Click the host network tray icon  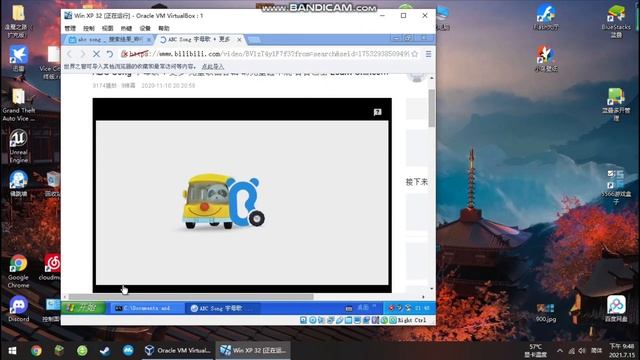click(571, 351)
